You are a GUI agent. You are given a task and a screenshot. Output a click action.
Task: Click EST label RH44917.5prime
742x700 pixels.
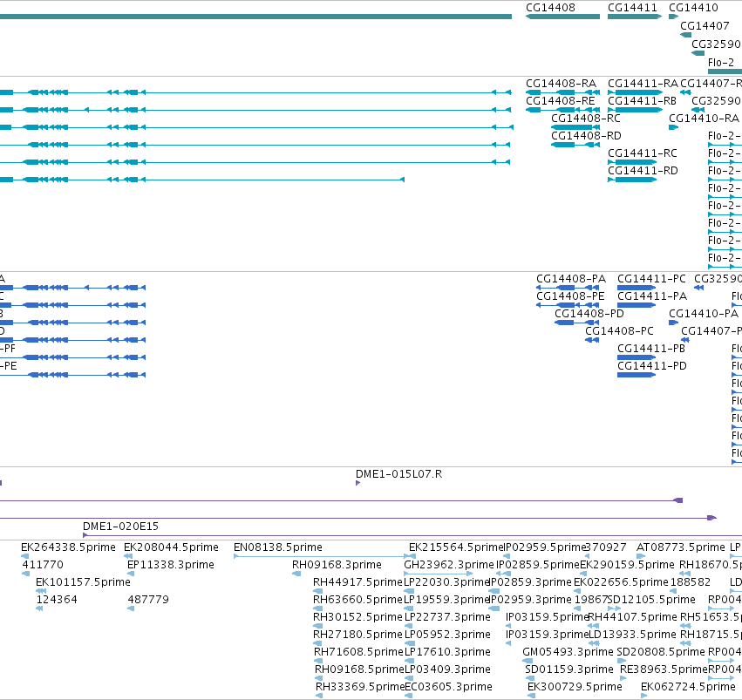pyautogui.click(x=357, y=582)
